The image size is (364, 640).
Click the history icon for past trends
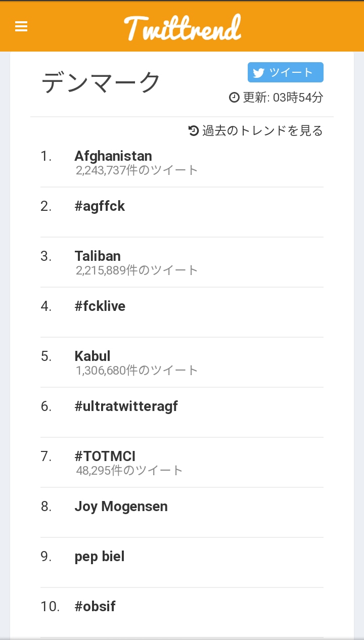pos(194,131)
